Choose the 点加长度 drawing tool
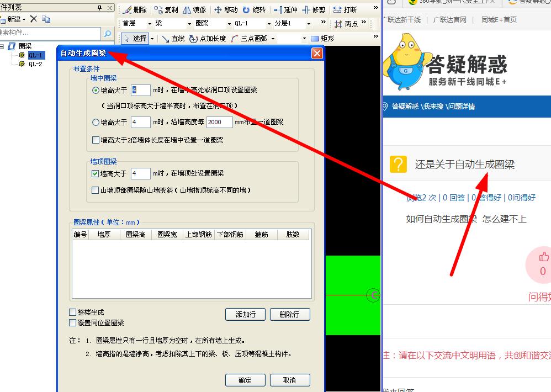551x392 pixels. (x=208, y=39)
